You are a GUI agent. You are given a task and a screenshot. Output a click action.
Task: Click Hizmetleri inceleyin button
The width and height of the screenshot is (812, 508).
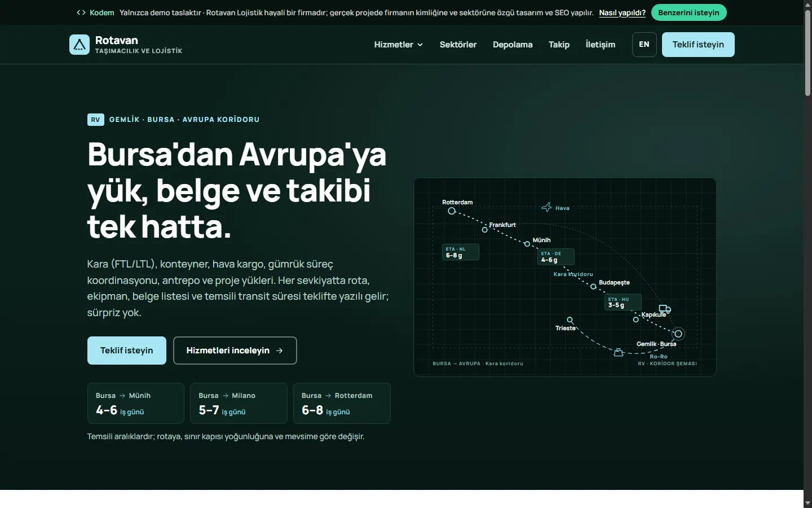(235, 351)
